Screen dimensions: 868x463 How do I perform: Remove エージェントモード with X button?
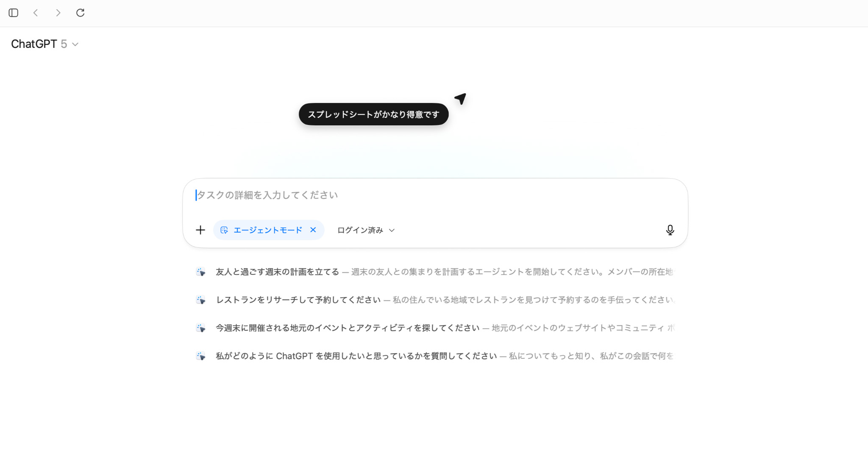point(313,230)
